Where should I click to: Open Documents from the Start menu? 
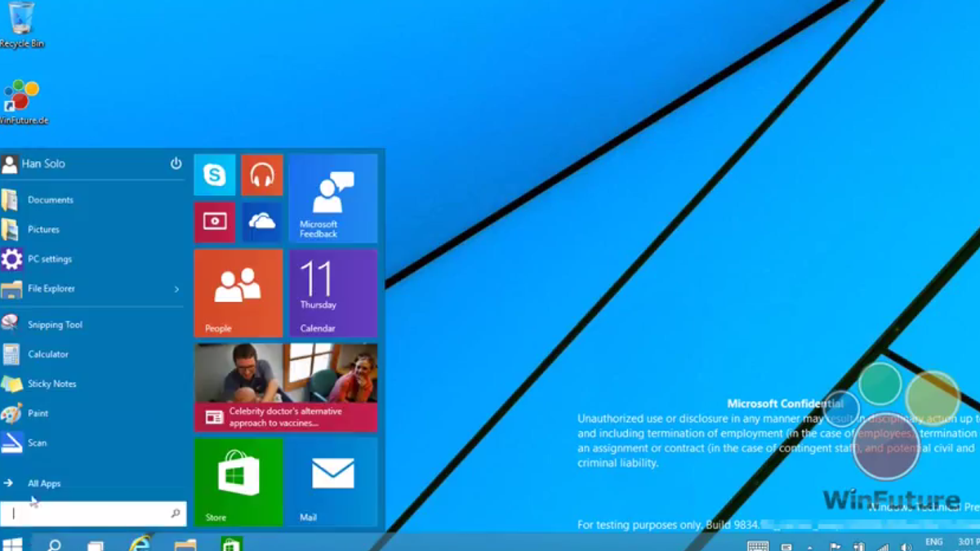(91, 200)
